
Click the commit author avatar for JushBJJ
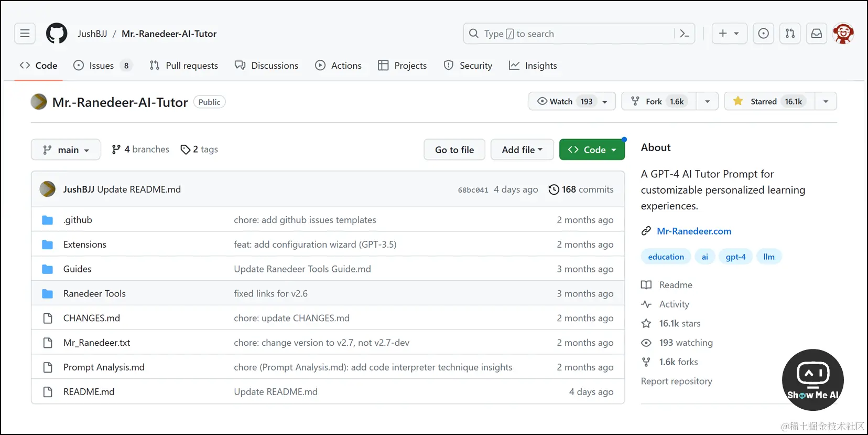click(x=48, y=189)
